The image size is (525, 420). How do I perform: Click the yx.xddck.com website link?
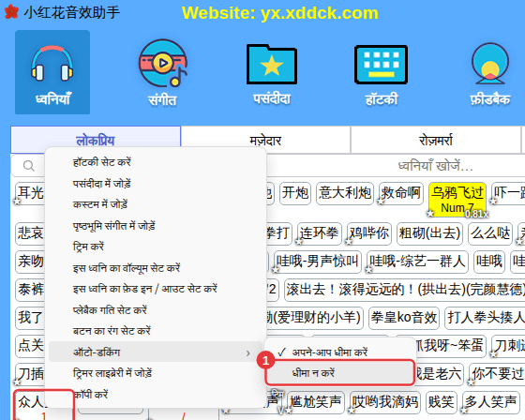320,13
